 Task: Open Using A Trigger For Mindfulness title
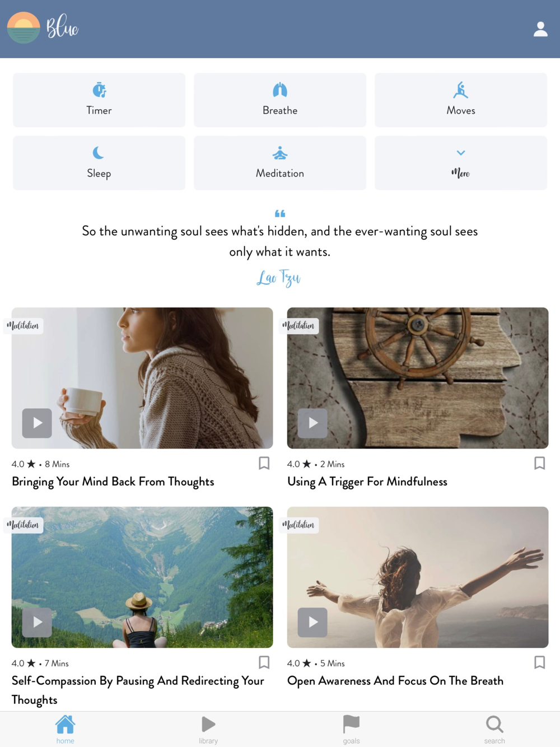[x=367, y=482]
